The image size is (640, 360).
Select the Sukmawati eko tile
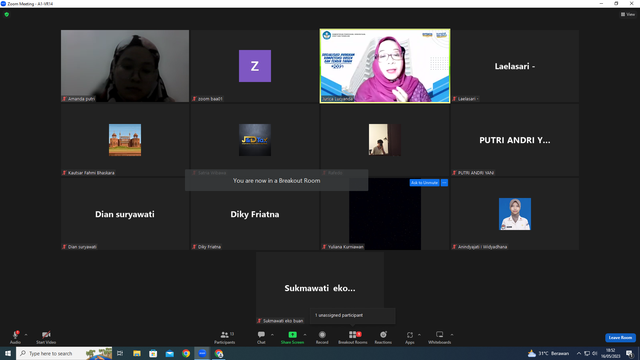320,288
